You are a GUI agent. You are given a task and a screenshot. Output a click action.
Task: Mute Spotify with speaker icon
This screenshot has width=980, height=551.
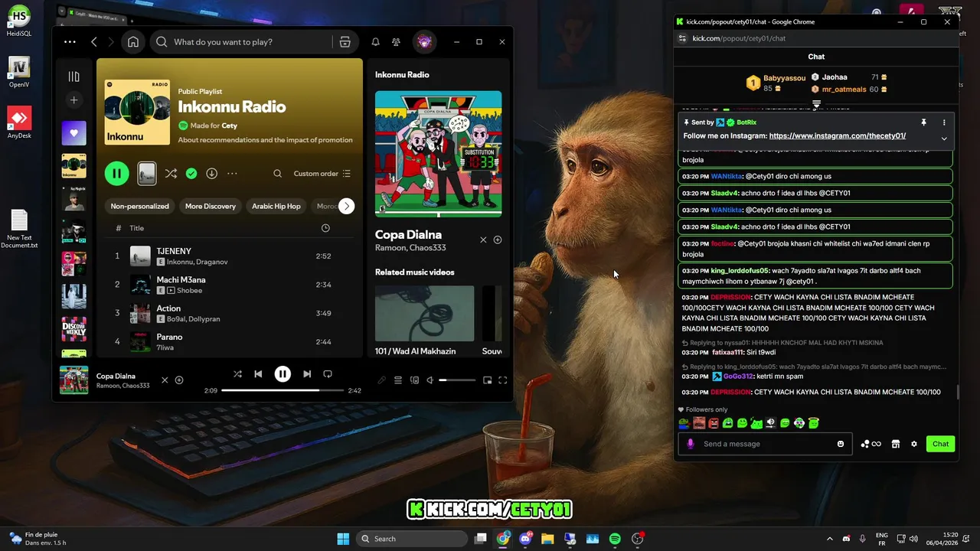430,380
